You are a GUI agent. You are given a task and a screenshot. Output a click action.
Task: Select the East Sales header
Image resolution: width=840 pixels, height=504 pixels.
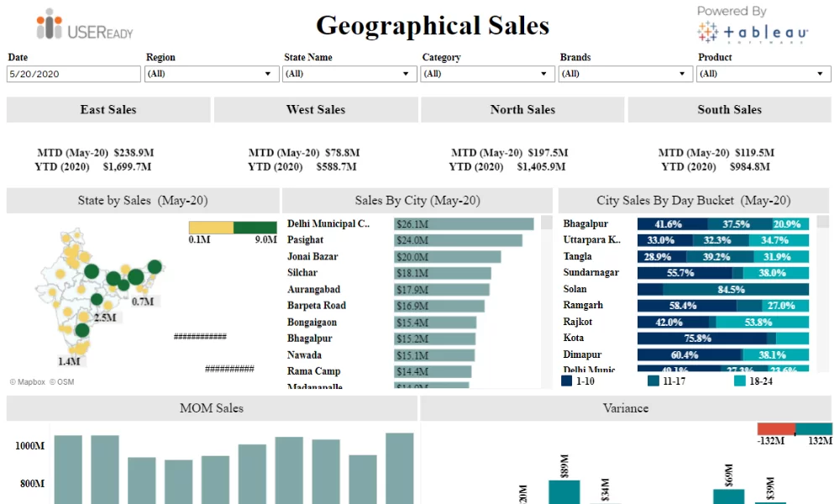point(108,110)
